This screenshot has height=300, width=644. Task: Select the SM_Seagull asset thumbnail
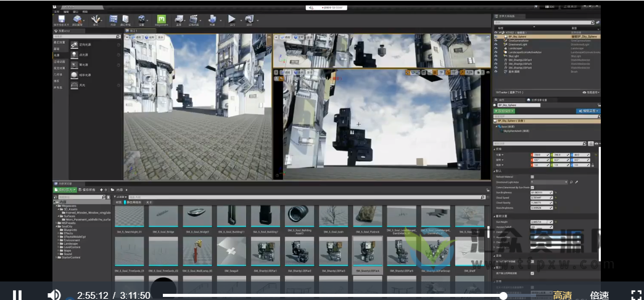[x=231, y=252]
